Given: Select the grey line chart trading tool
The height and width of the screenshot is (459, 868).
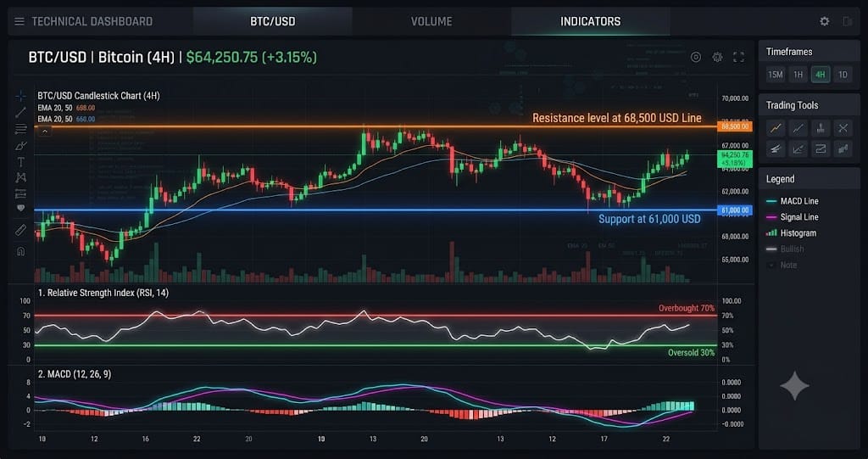Looking at the screenshot, I should click(798, 128).
